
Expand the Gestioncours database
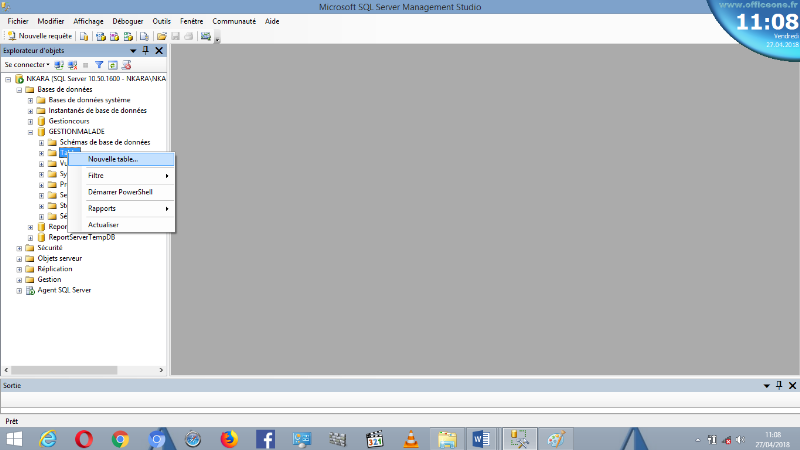click(x=30, y=121)
